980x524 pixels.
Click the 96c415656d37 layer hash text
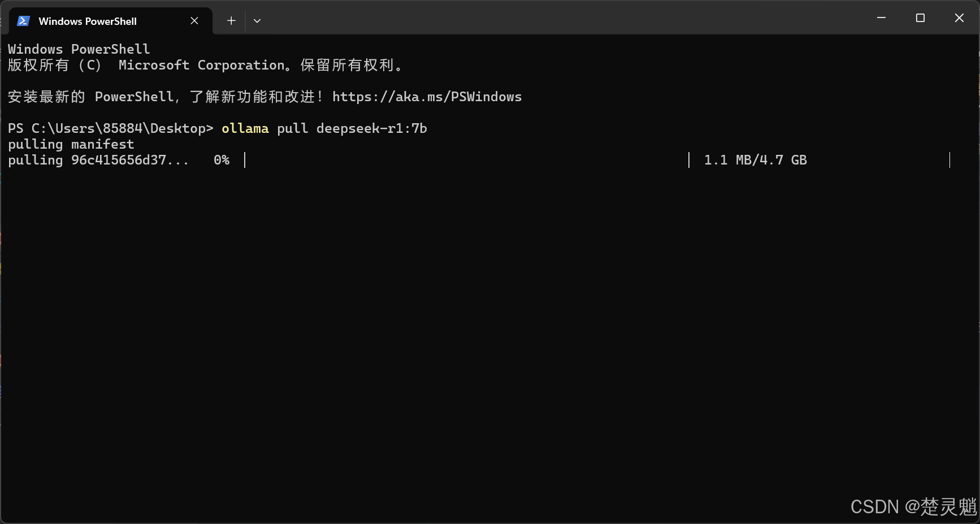point(119,160)
